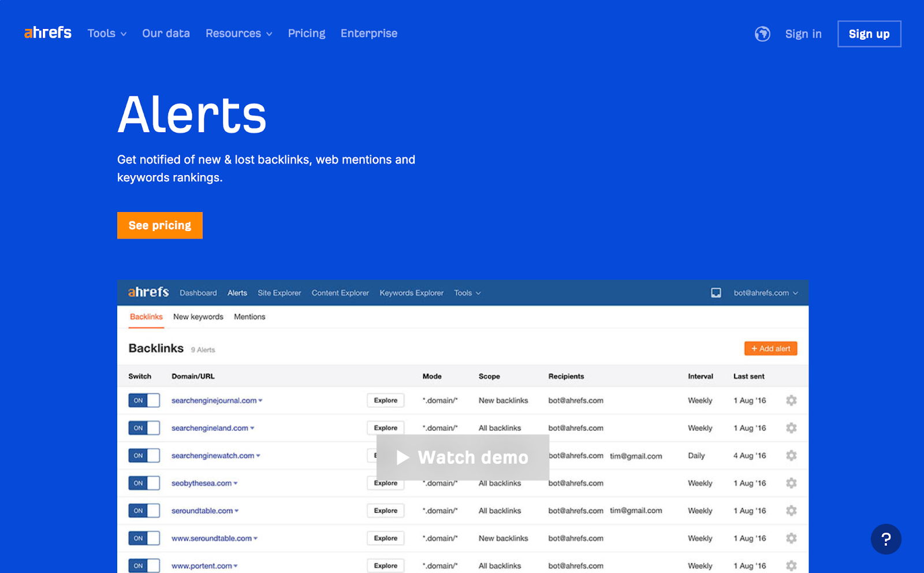Image resolution: width=924 pixels, height=573 pixels.
Task: Switch to the Mentions tab
Action: tap(249, 317)
